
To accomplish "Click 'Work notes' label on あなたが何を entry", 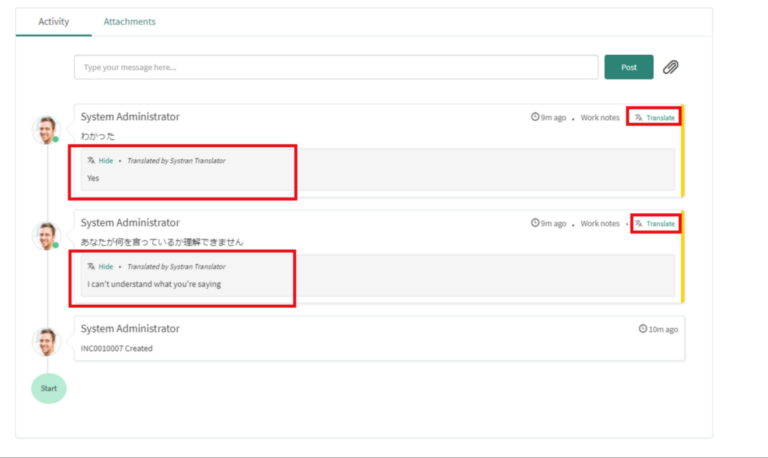I will click(600, 223).
